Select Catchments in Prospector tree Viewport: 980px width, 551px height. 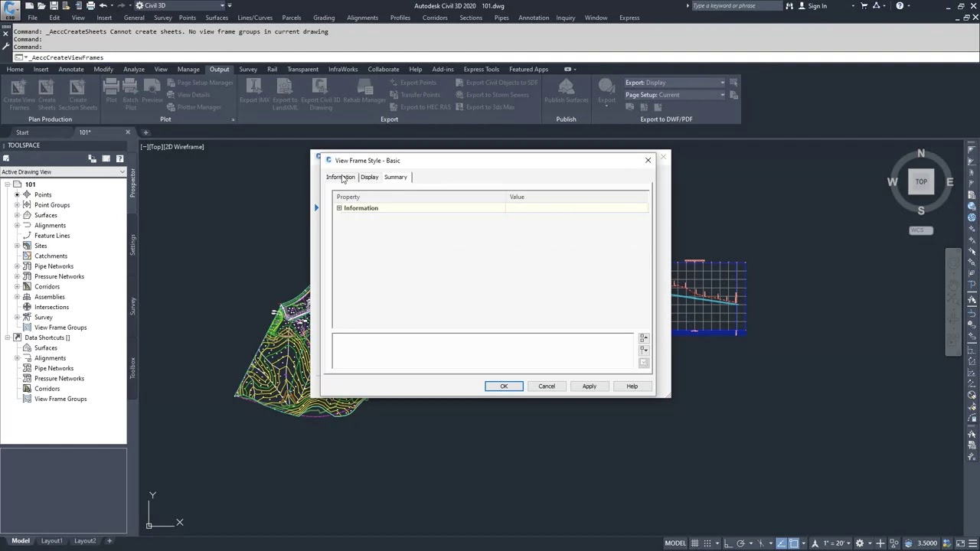[x=51, y=256]
